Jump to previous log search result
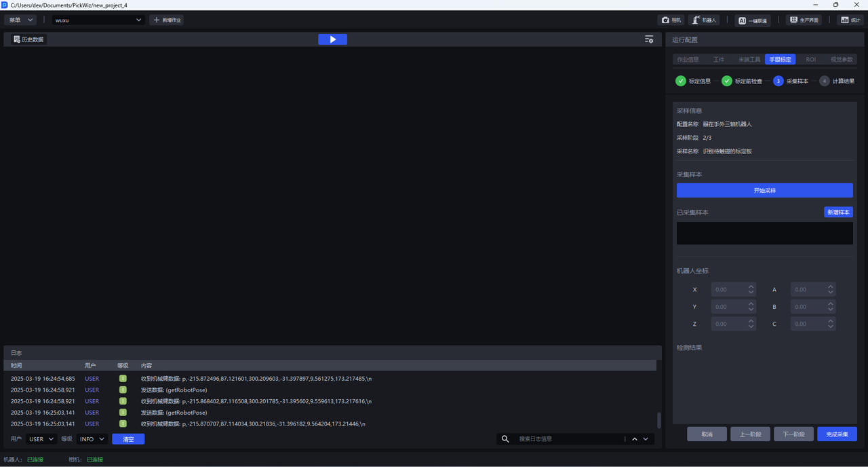868x467 pixels. point(635,439)
